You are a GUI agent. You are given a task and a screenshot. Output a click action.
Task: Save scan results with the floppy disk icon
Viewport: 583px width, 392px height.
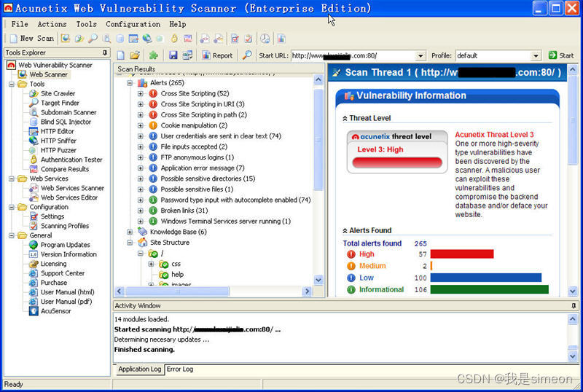(x=173, y=55)
